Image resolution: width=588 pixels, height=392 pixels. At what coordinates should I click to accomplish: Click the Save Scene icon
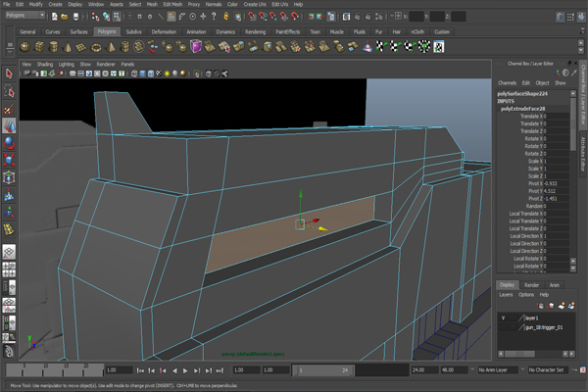click(x=75, y=16)
